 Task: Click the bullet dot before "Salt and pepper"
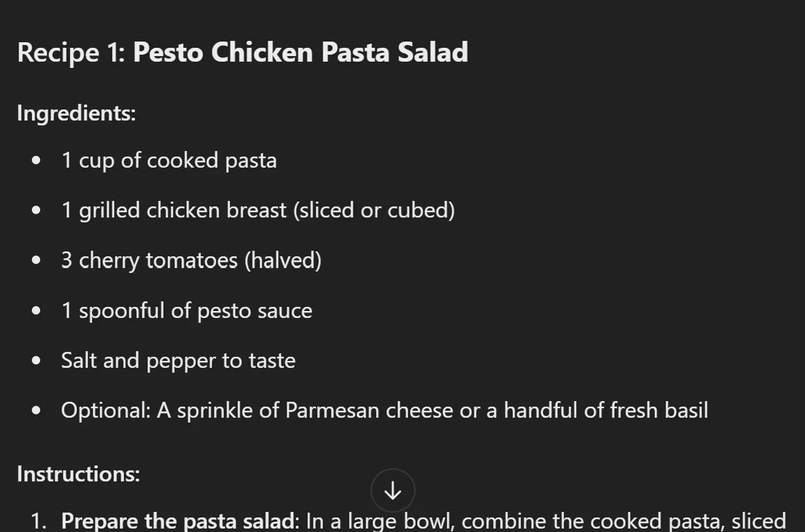(37, 360)
